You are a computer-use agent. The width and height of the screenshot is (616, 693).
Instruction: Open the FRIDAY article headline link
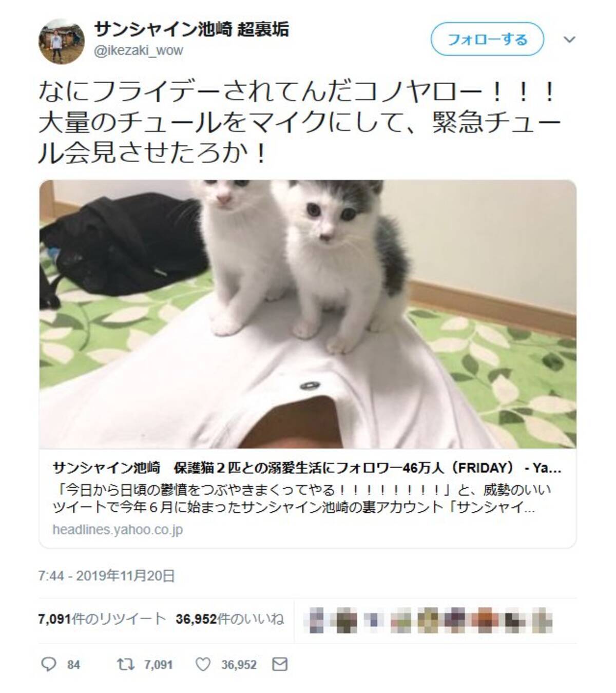307,468
